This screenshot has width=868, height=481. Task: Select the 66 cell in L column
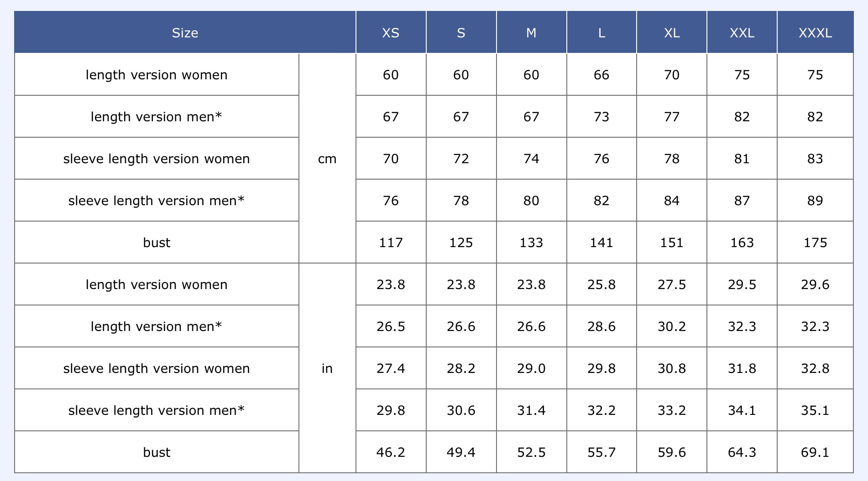click(x=601, y=75)
